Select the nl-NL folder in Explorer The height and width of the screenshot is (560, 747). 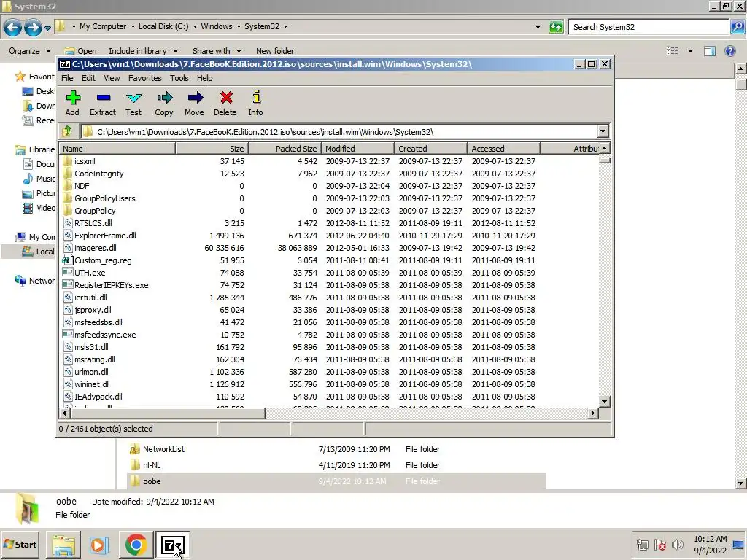coord(336,465)
